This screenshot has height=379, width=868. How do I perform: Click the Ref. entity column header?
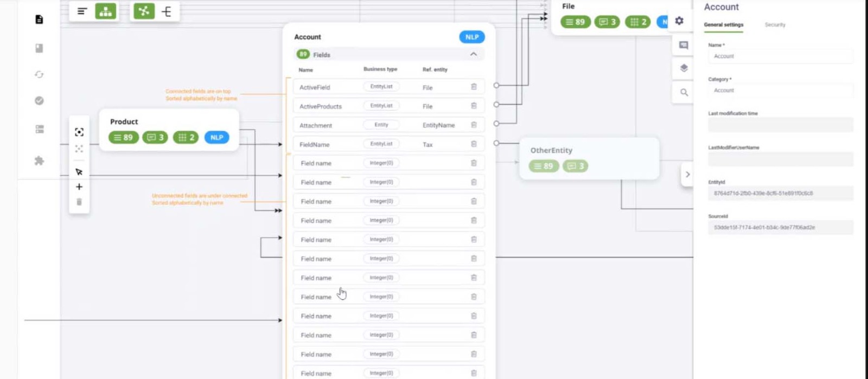[x=435, y=69]
